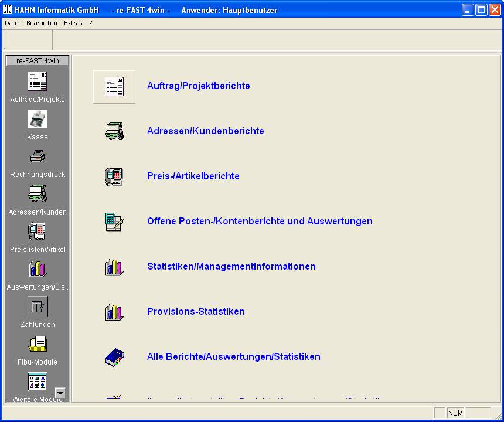
Task: Open Alle Berichte/Auswertungen/Statistiken link
Action: 234,356
